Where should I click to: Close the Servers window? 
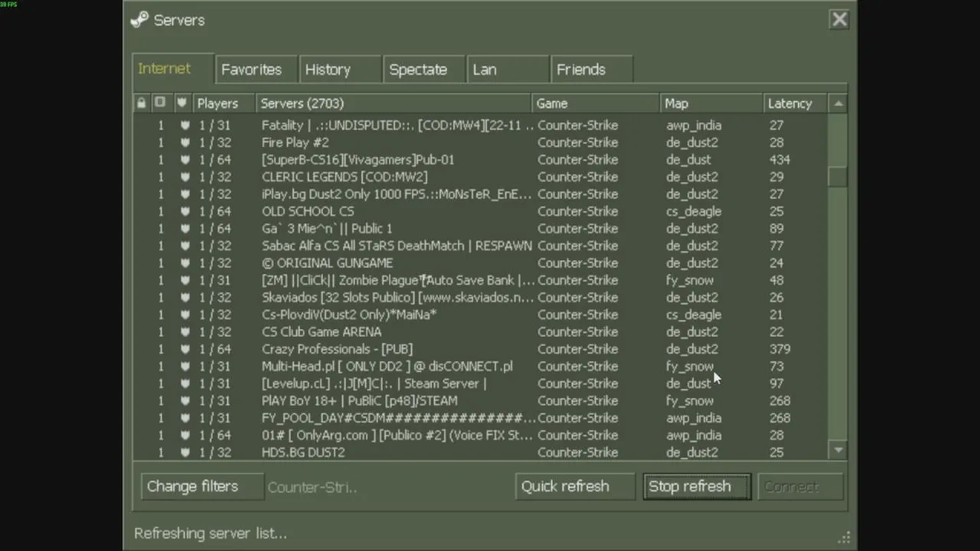pyautogui.click(x=839, y=19)
